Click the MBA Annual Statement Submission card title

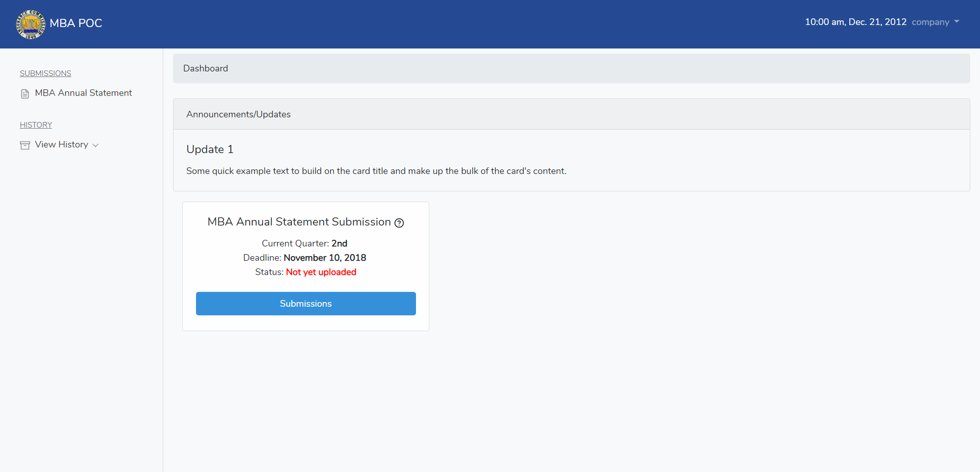[299, 222]
